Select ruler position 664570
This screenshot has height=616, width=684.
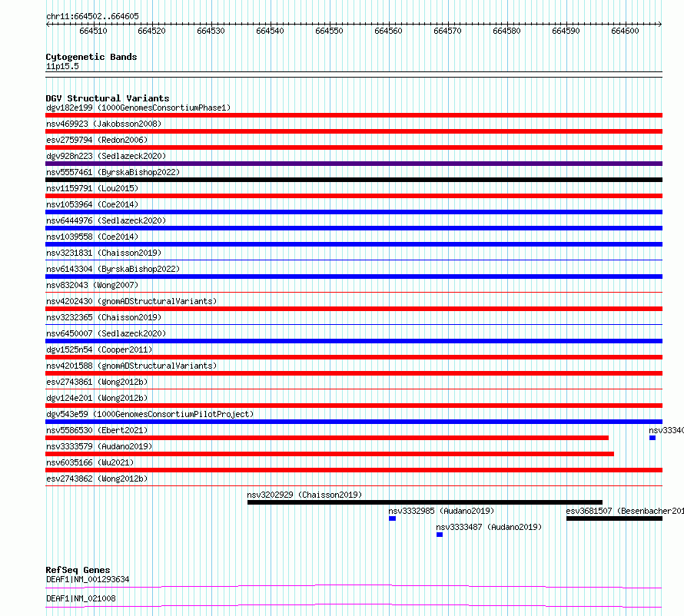pyautogui.click(x=447, y=31)
